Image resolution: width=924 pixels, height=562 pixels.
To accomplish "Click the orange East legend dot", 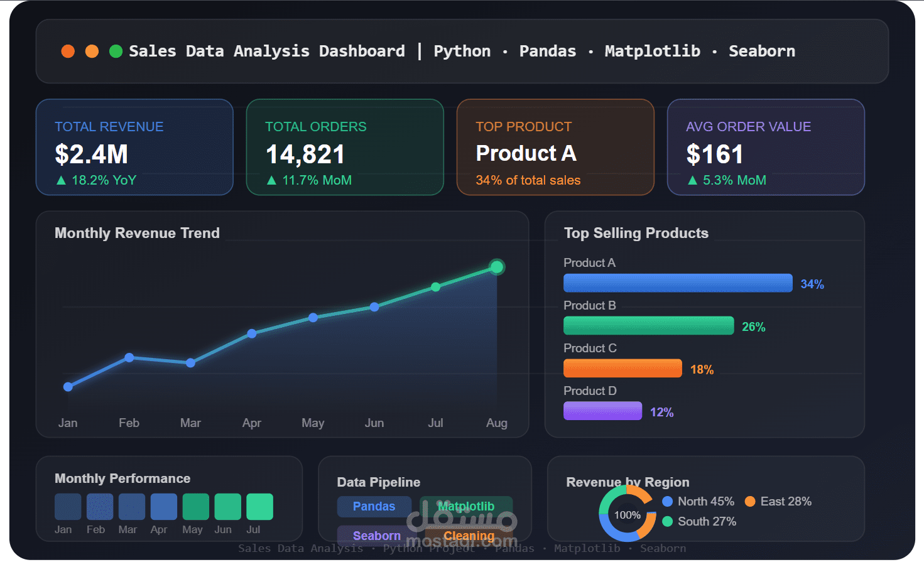I will 750,501.
